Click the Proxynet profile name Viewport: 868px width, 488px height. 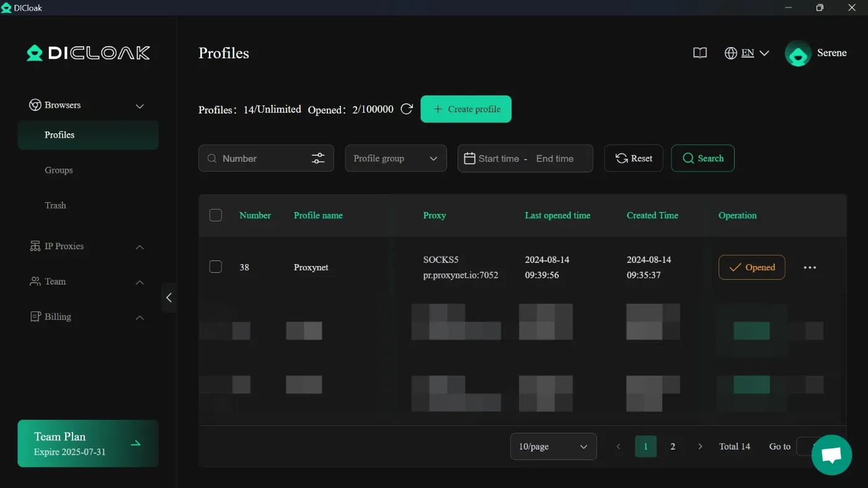coord(311,267)
